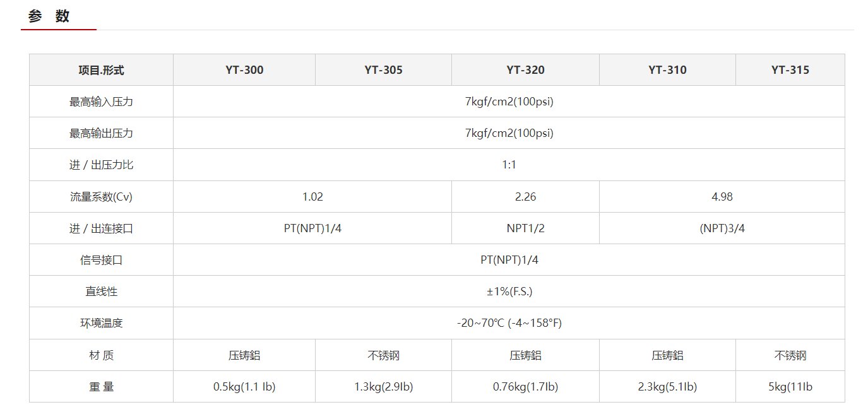868x412 pixels.
Task: Click the YT-315 column header
Action: click(x=790, y=70)
